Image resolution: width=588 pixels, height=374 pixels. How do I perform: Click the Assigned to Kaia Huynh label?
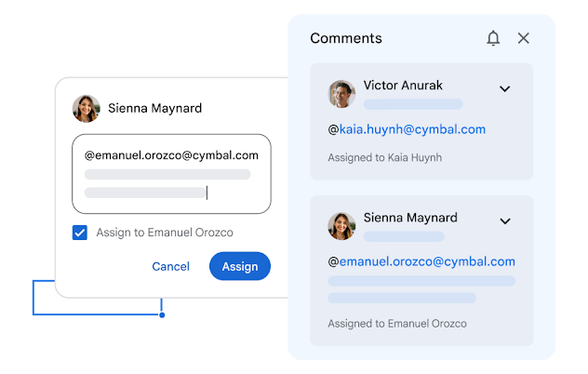[x=384, y=158]
